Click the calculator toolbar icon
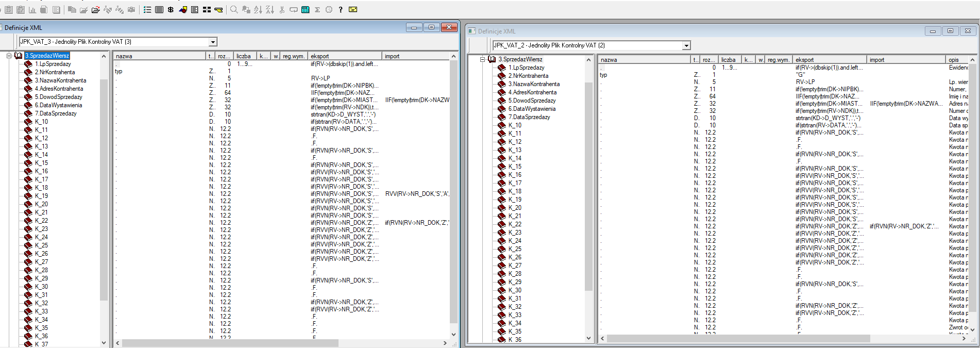 point(306,10)
